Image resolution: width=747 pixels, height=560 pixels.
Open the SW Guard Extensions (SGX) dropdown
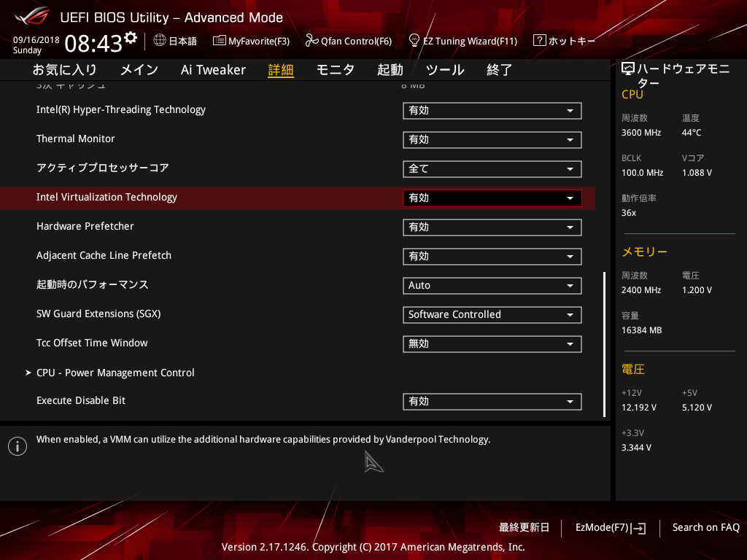[492, 314]
